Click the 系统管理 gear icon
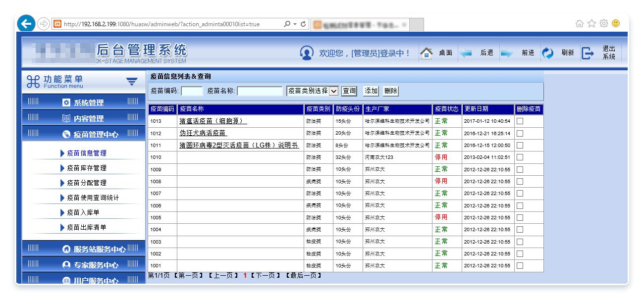Viewport: 644px width, 301px height. tap(66, 103)
